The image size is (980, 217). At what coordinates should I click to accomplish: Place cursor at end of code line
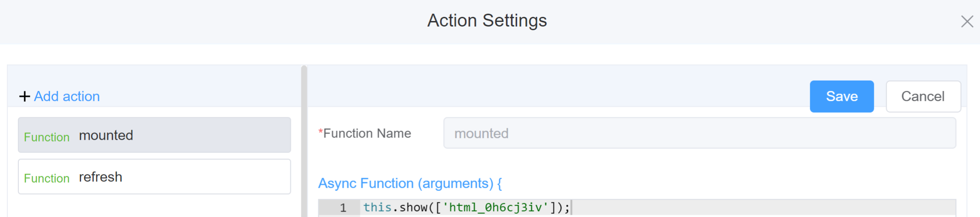coord(571,208)
